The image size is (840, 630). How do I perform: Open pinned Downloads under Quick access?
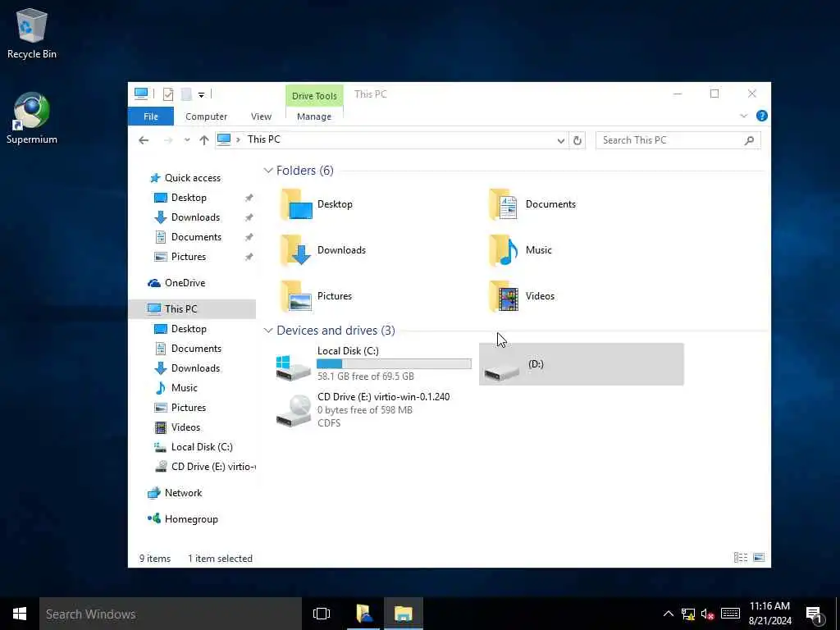(195, 217)
